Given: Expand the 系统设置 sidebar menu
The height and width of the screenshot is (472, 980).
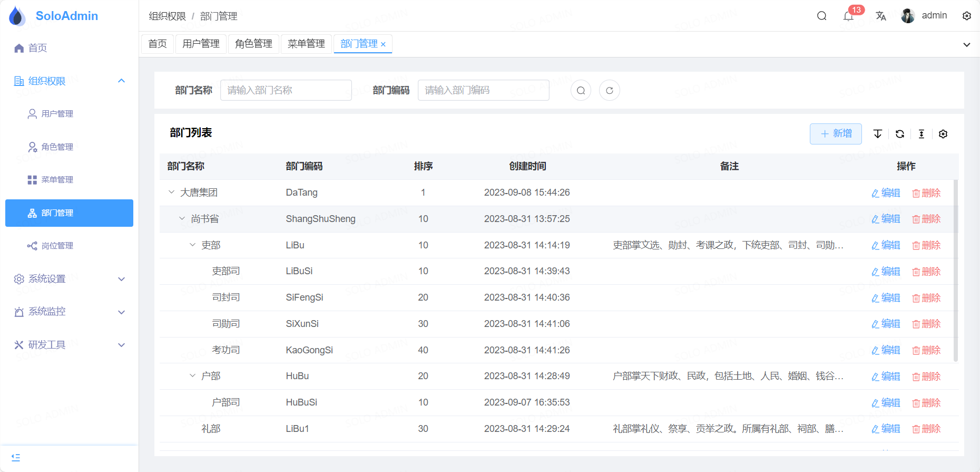Looking at the screenshot, I should pos(69,279).
